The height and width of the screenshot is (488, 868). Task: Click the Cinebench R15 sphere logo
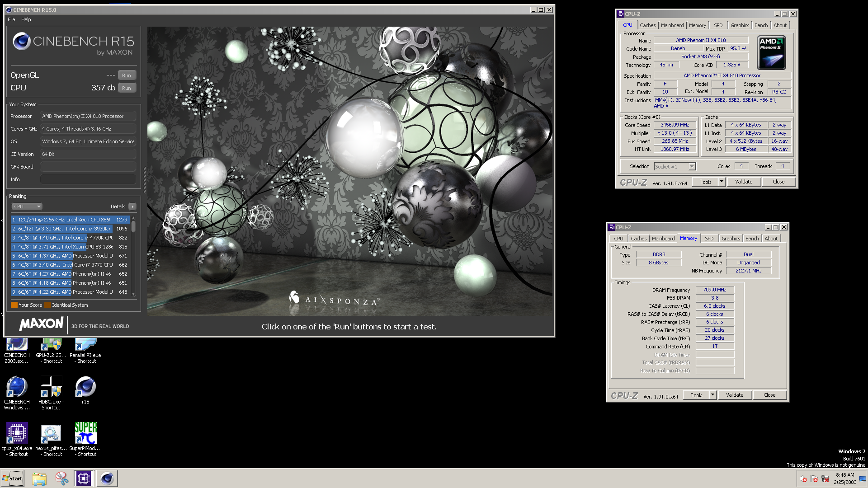coord(22,41)
